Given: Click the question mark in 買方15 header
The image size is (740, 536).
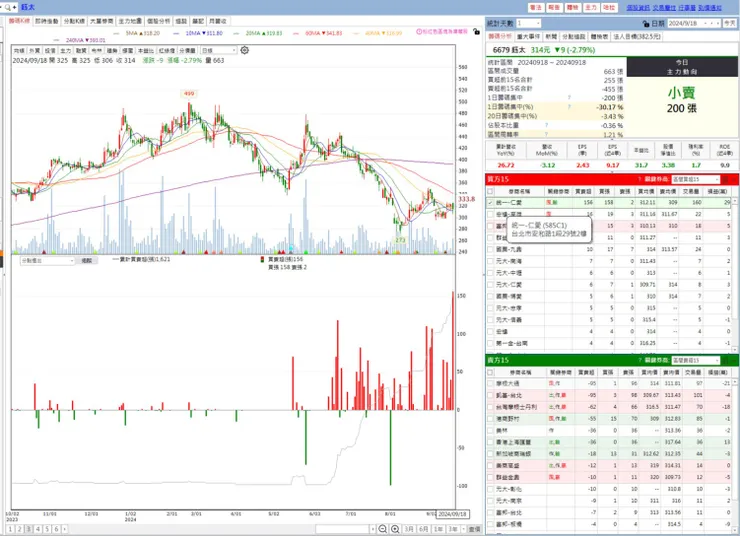Looking at the screenshot, I should (639, 179).
